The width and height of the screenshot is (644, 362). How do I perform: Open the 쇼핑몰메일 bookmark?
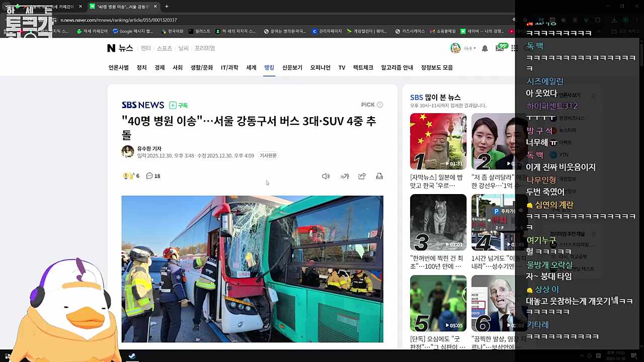443,31
